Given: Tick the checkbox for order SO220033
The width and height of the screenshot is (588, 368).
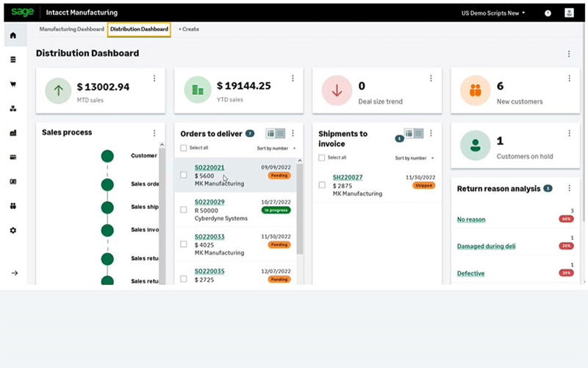Looking at the screenshot, I should tap(183, 244).
